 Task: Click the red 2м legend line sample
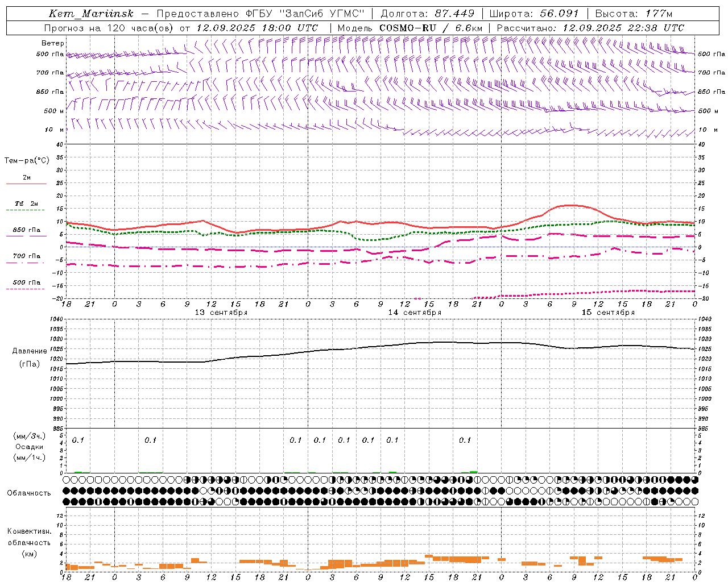pyautogui.click(x=26, y=184)
